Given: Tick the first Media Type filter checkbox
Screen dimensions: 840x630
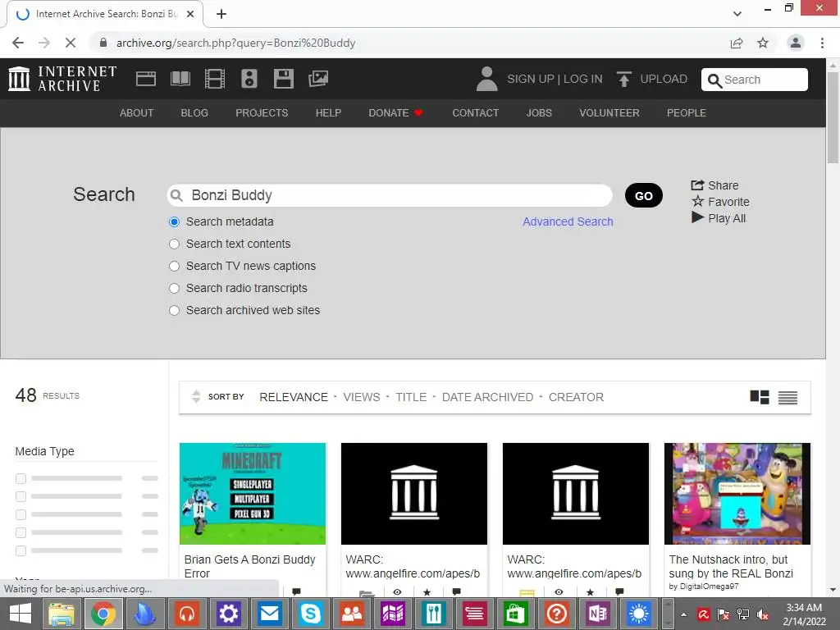Looking at the screenshot, I should [x=21, y=478].
